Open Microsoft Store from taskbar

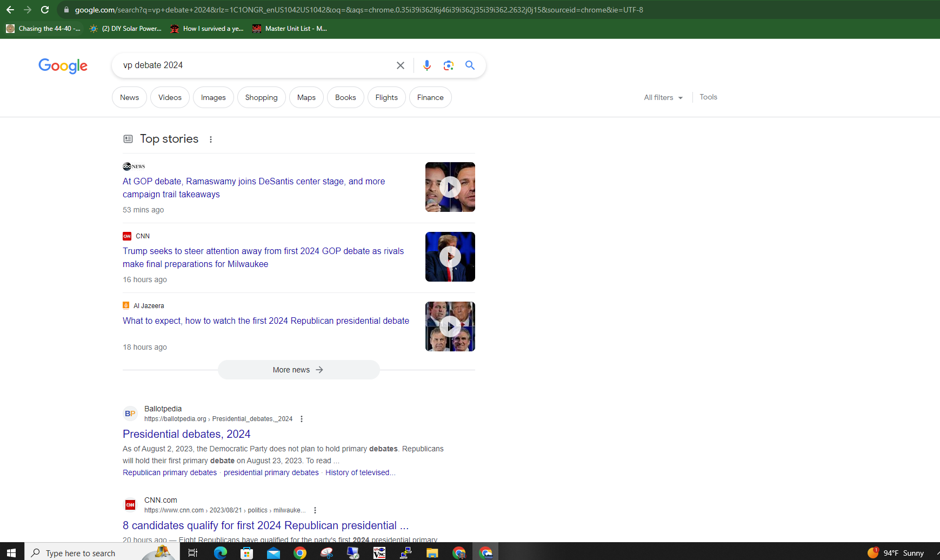(x=246, y=552)
